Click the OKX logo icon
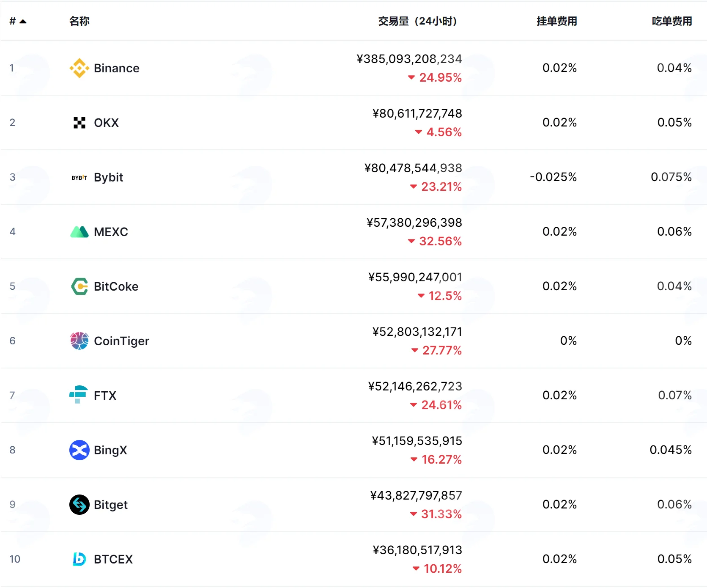The width and height of the screenshot is (707, 588). (x=79, y=123)
